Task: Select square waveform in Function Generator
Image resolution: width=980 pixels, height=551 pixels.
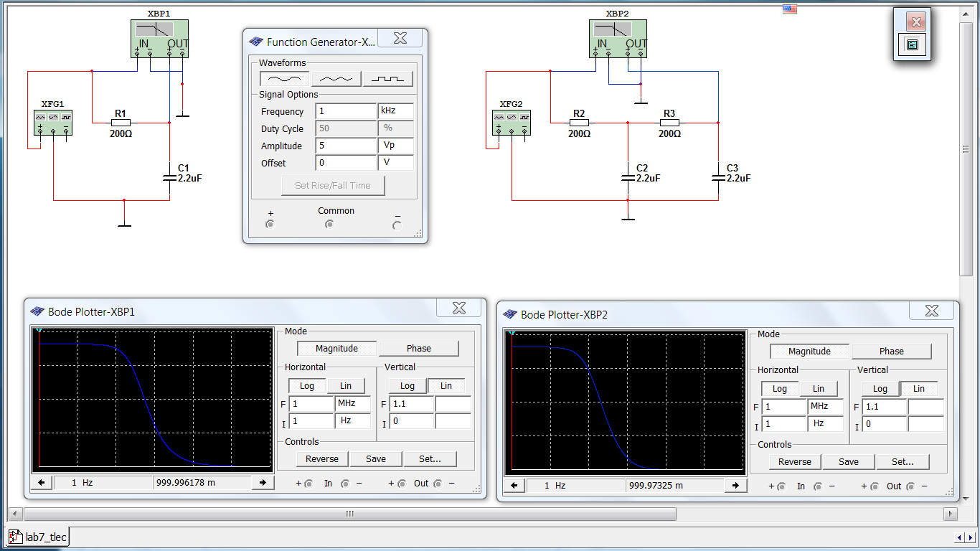Action: click(388, 79)
